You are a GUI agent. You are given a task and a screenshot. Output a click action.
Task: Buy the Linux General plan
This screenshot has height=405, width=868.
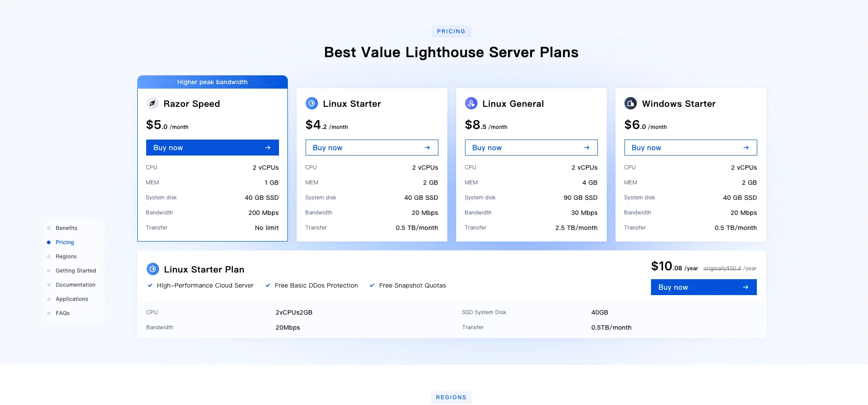click(531, 148)
